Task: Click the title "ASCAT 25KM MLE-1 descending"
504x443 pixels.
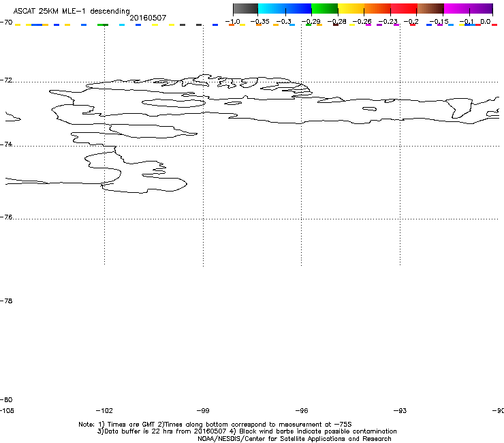Action: [x=72, y=12]
